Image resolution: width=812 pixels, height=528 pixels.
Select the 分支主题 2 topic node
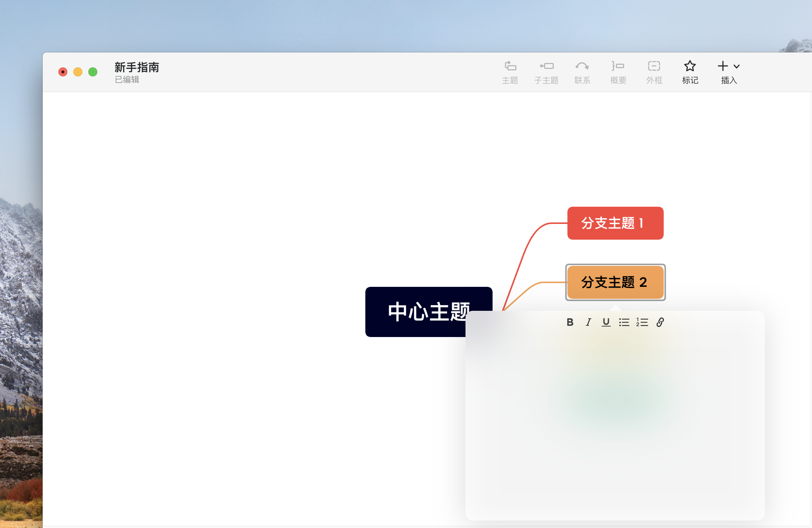[615, 282]
